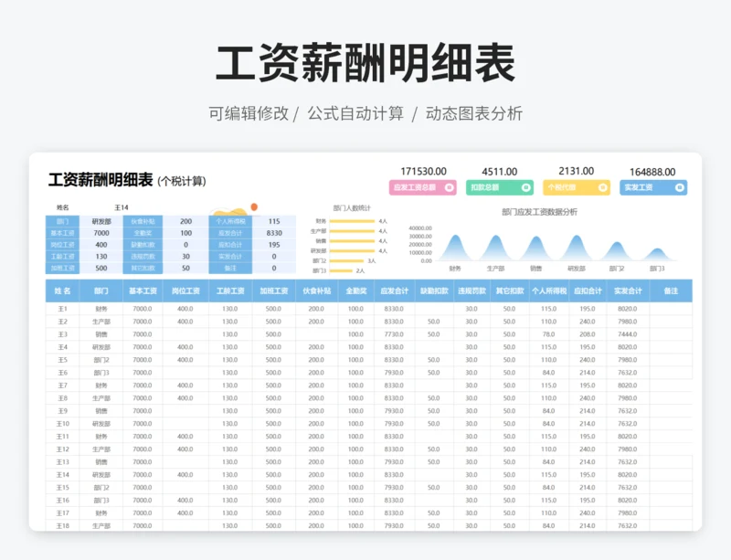
Task: Click the tax value 2131.00
Action: tap(577, 171)
